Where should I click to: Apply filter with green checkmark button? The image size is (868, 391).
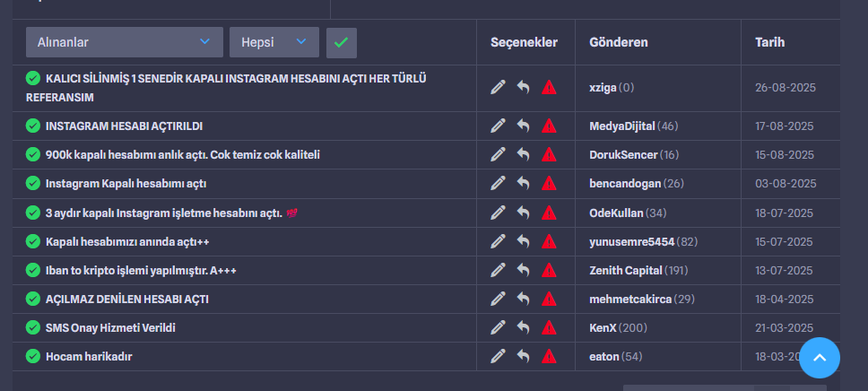(x=342, y=43)
